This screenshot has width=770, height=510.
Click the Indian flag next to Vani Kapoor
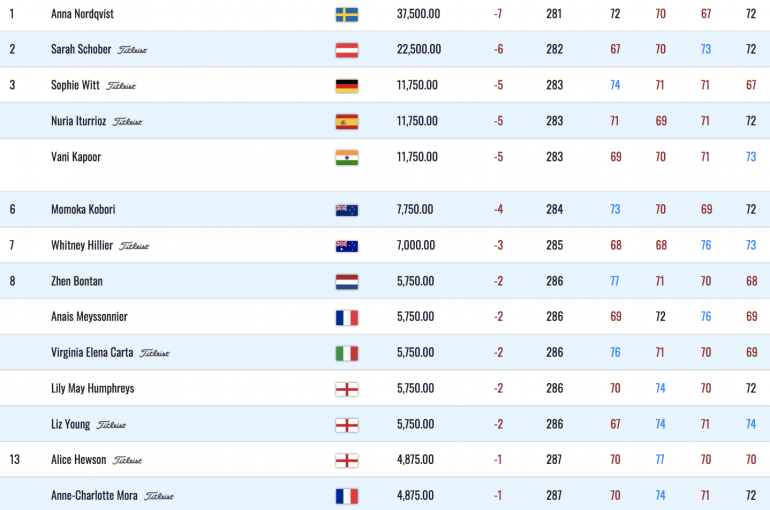click(x=347, y=158)
